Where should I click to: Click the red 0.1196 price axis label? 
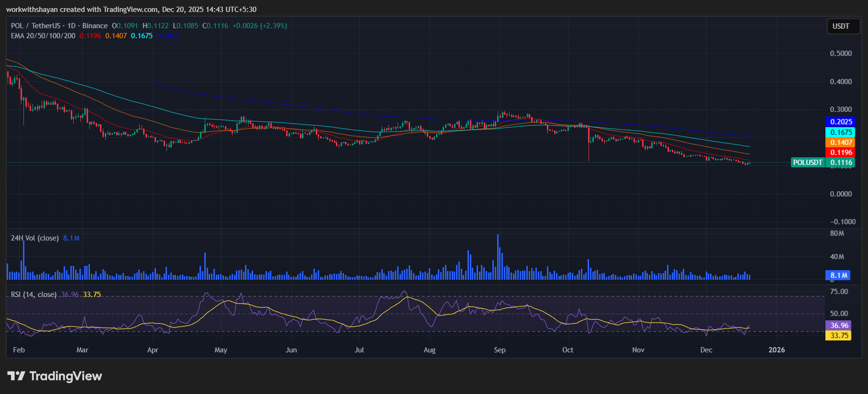(x=841, y=153)
